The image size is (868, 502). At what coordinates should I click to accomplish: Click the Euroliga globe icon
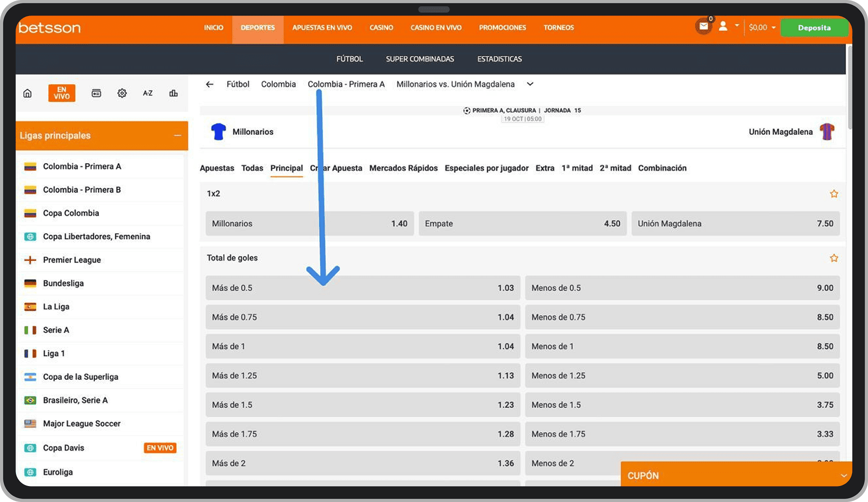pyautogui.click(x=30, y=472)
